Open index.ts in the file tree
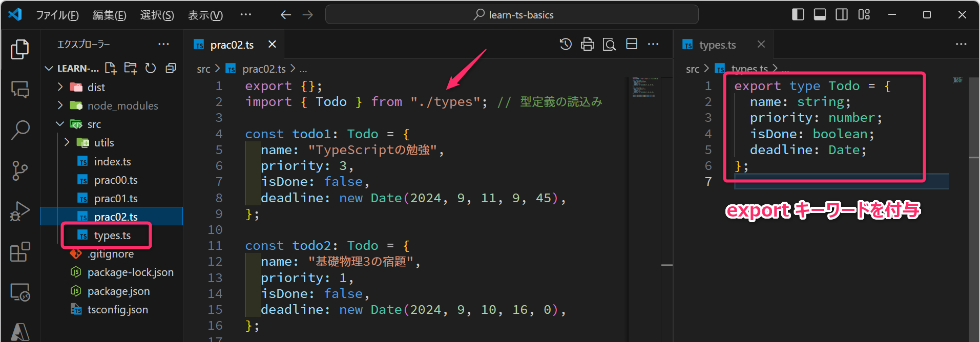The width and height of the screenshot is (980, 342). 112,162
